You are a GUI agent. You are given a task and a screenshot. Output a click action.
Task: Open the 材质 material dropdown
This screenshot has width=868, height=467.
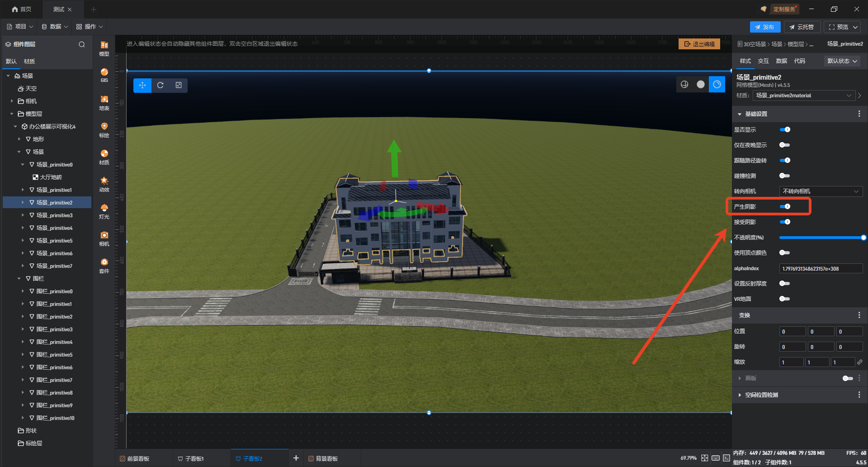[x=804, y=95]
